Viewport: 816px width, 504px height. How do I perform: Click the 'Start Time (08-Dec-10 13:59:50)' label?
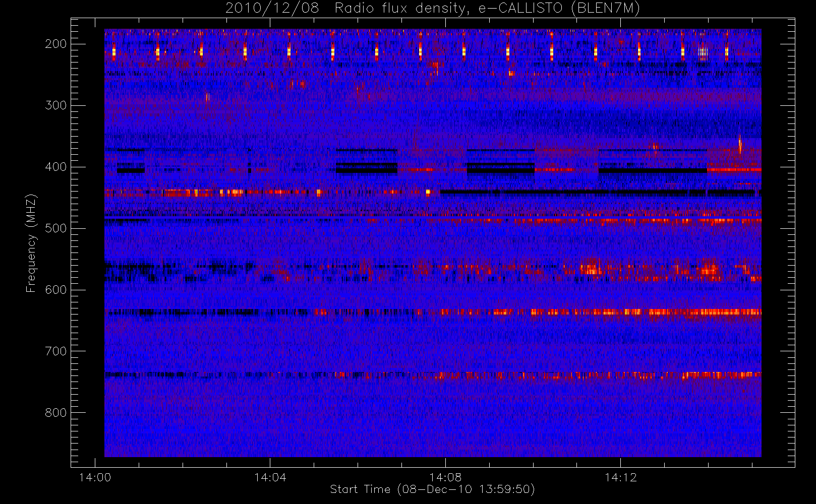point(432,489)
